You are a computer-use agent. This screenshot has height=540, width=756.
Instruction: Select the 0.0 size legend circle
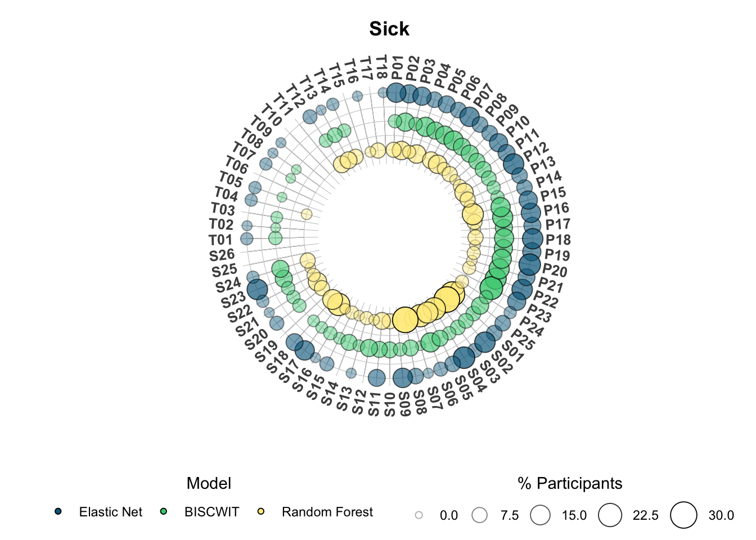point(418,515)
